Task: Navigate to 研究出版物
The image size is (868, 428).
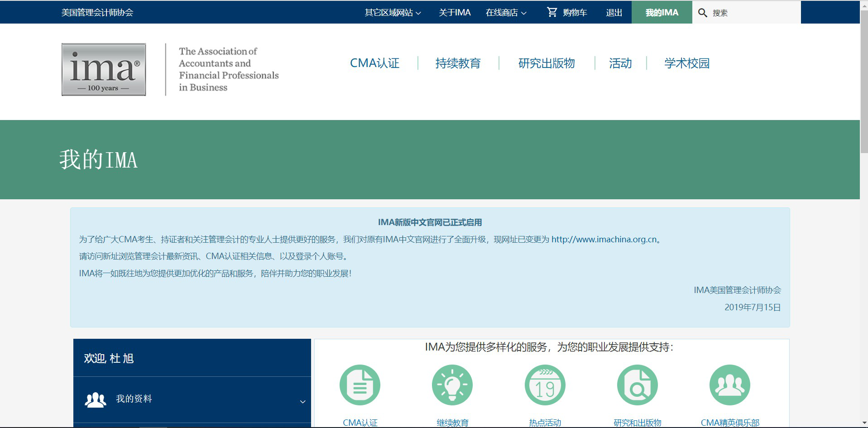Action: pyautogui.click(x=547, y=63)
